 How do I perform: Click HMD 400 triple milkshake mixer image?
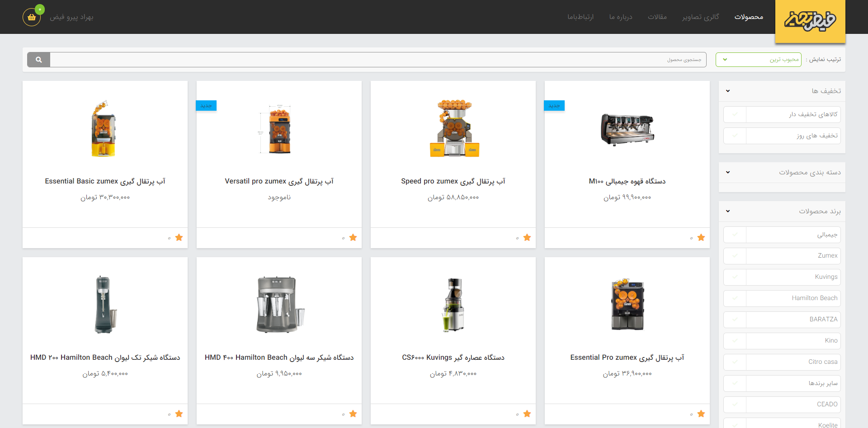point(280,305)
